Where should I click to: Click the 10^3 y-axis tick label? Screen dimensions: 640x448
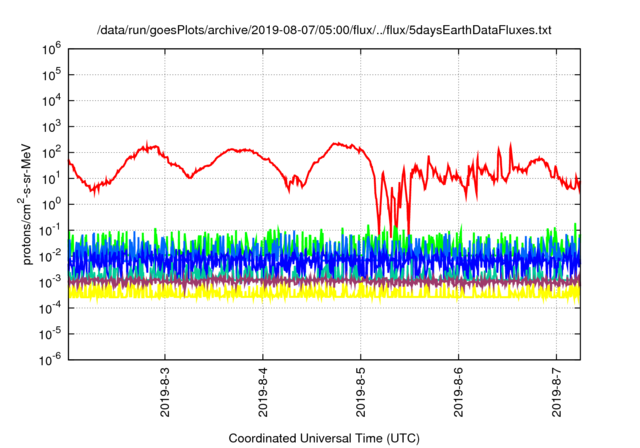[51, 126]
